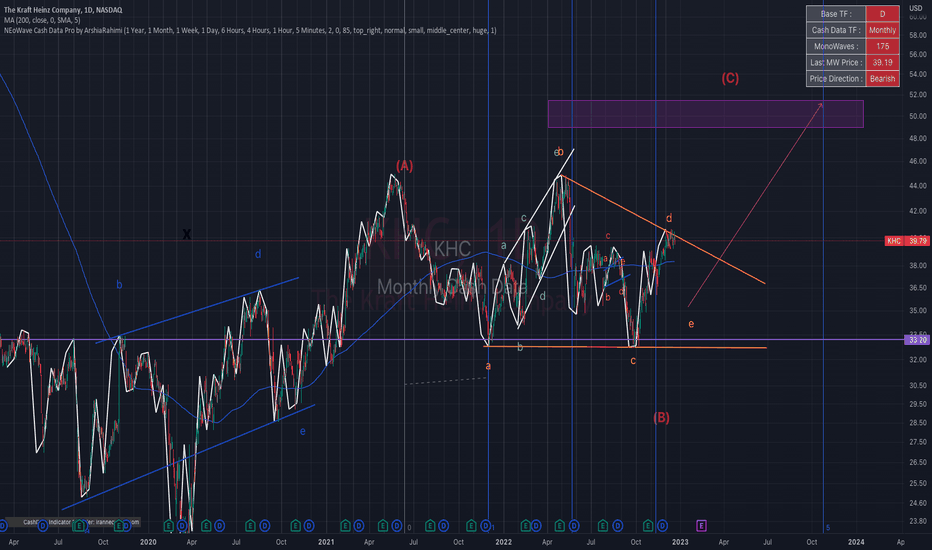
Task: Open the blue D dividend marker of May 2020
Action: click(219, 526)
